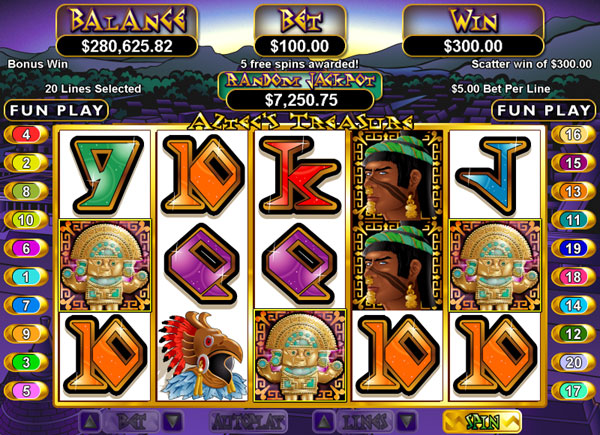Click the left Fun Play label
Viewport: 600px width, 435px height.
[57, 111]
